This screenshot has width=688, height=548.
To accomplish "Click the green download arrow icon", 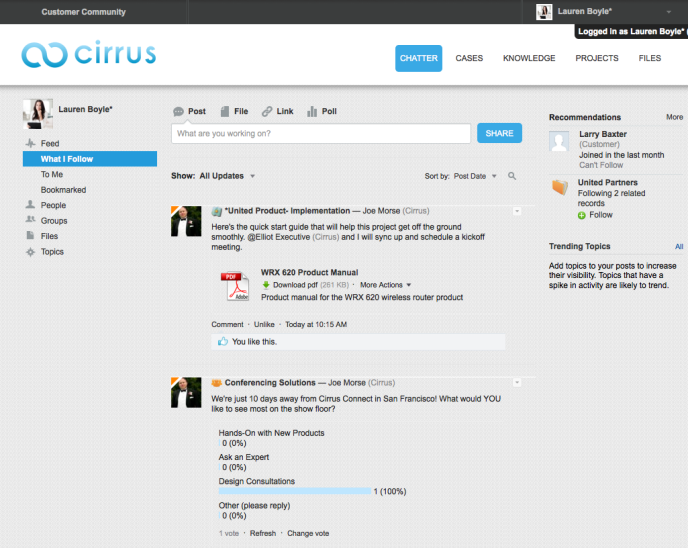I will (x=265, y=285).
